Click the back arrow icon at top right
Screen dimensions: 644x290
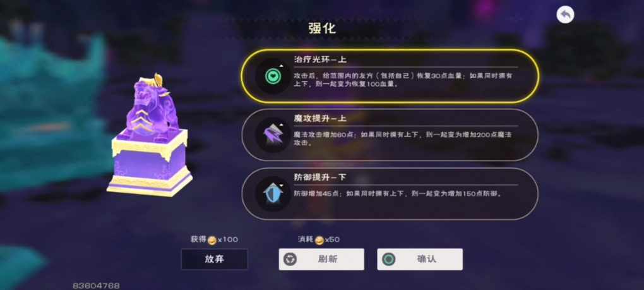[565, 15]
